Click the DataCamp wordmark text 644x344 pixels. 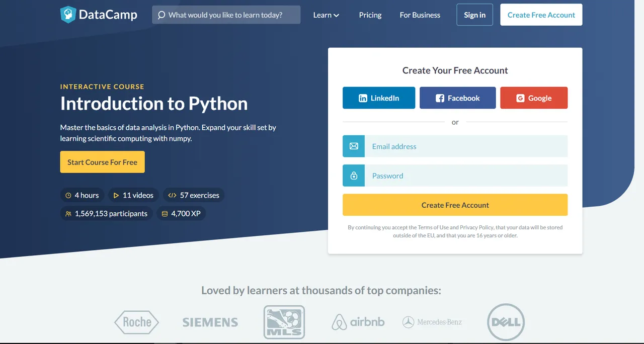coord(108,15)
